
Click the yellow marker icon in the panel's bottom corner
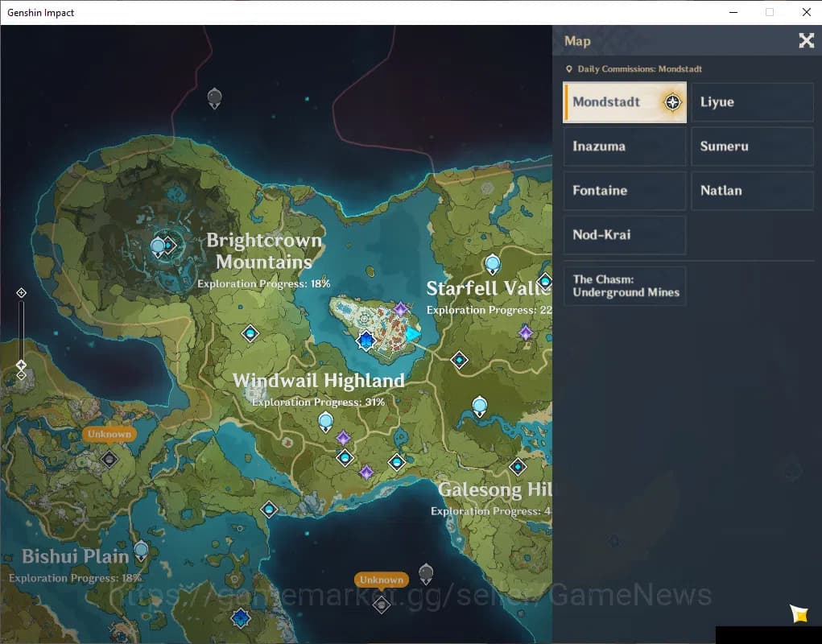[799, 613]
